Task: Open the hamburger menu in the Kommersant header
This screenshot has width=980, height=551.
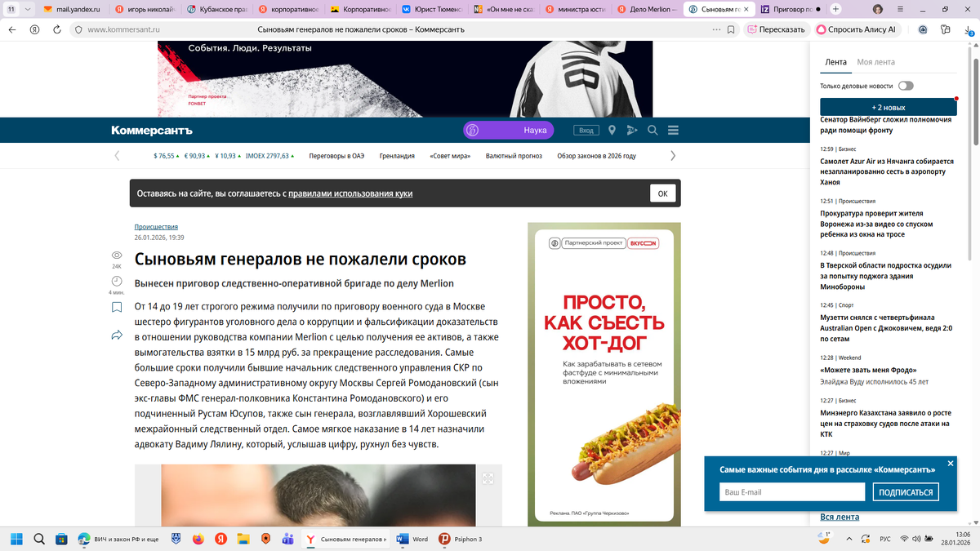Action: (672, 130)
